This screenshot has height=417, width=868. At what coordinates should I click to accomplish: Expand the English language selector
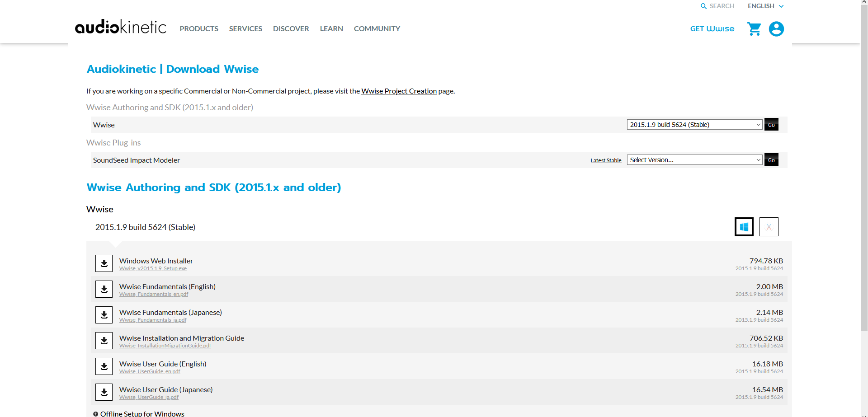coord(765,6)
